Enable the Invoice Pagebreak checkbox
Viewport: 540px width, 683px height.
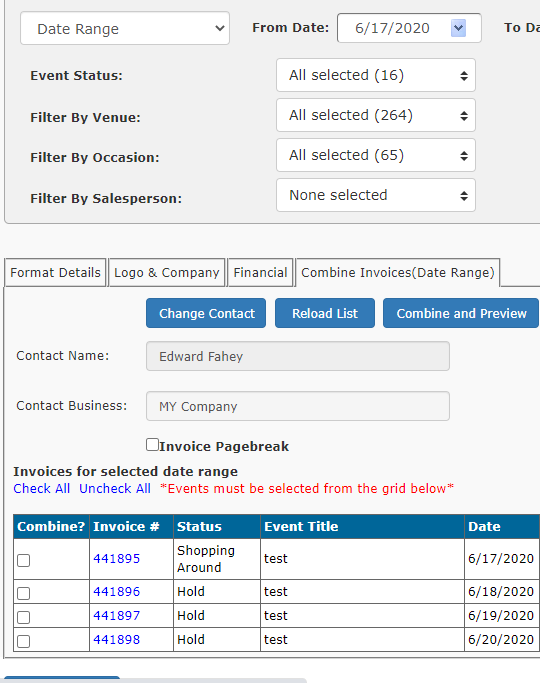pos(152,445)
